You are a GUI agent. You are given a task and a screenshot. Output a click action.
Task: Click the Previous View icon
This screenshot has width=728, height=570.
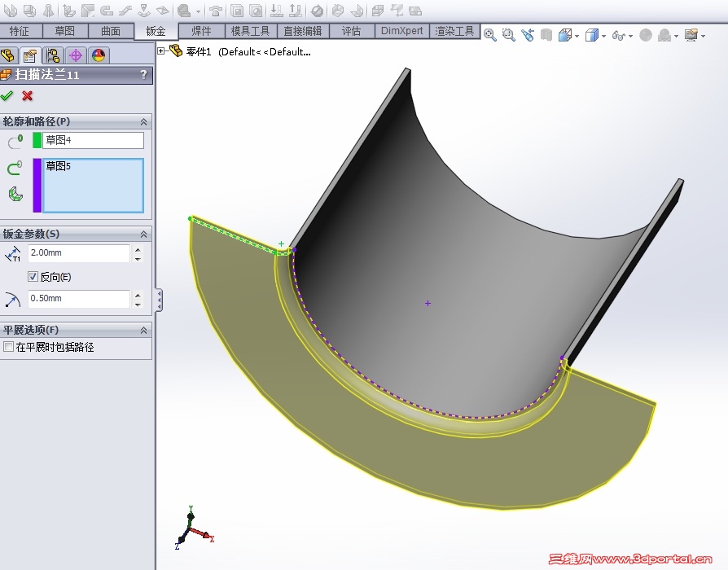528,35
